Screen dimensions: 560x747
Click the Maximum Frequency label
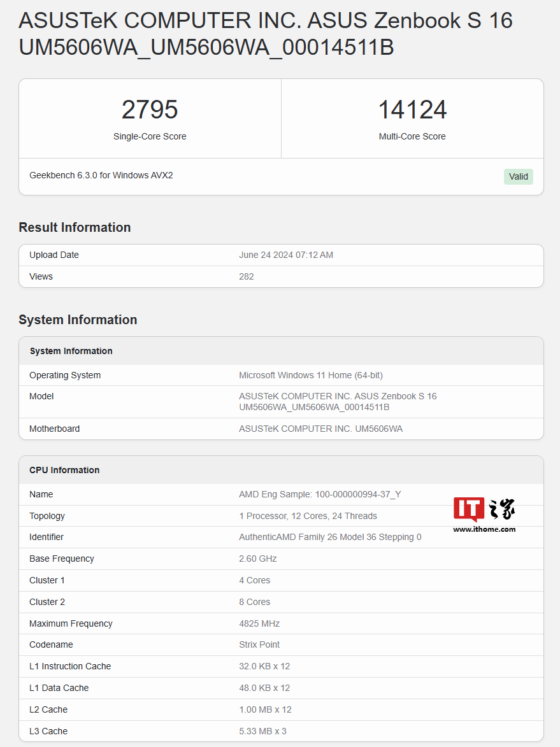point(71,623)
